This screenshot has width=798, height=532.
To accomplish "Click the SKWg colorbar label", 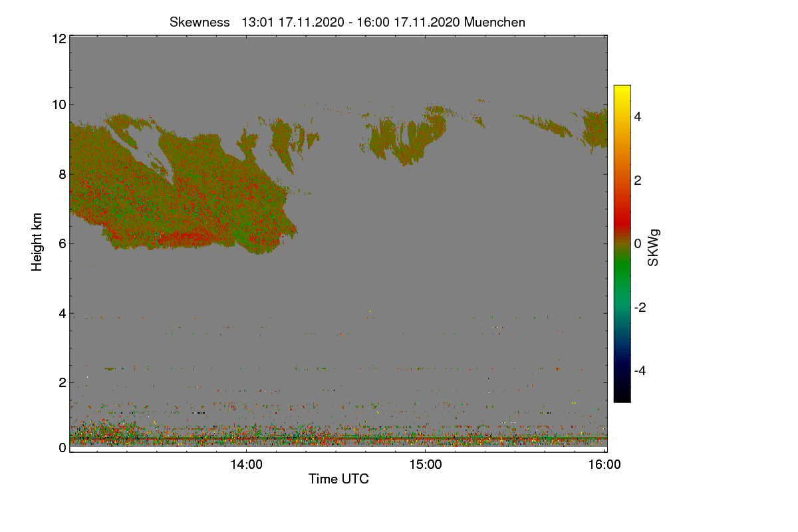I will pos(654,248).
